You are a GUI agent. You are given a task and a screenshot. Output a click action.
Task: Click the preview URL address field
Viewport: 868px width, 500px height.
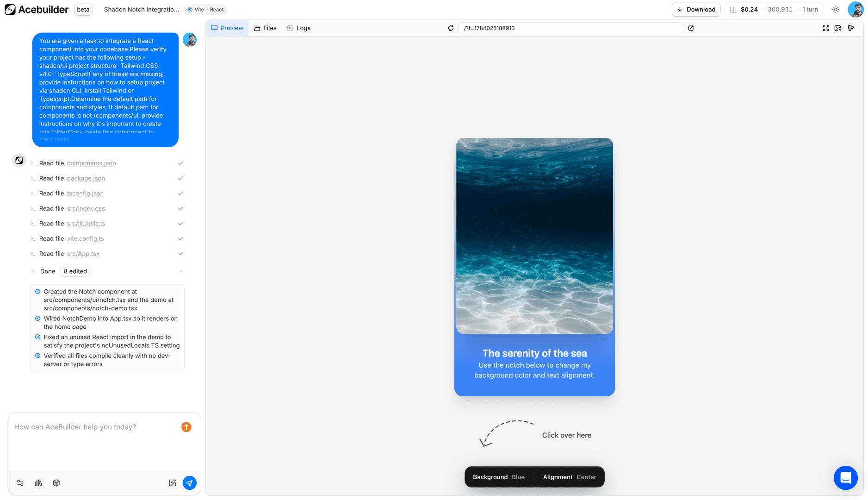point(570,28)
